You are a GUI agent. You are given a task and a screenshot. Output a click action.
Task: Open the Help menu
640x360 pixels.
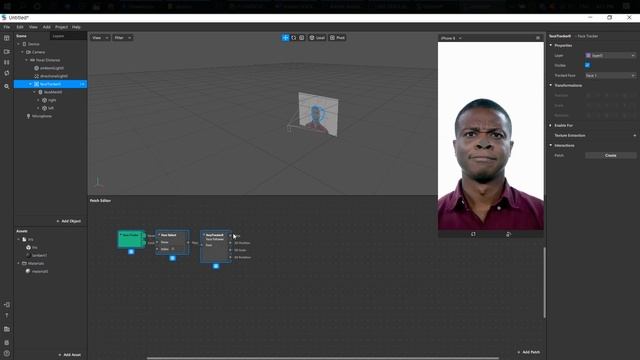(76, 27)
